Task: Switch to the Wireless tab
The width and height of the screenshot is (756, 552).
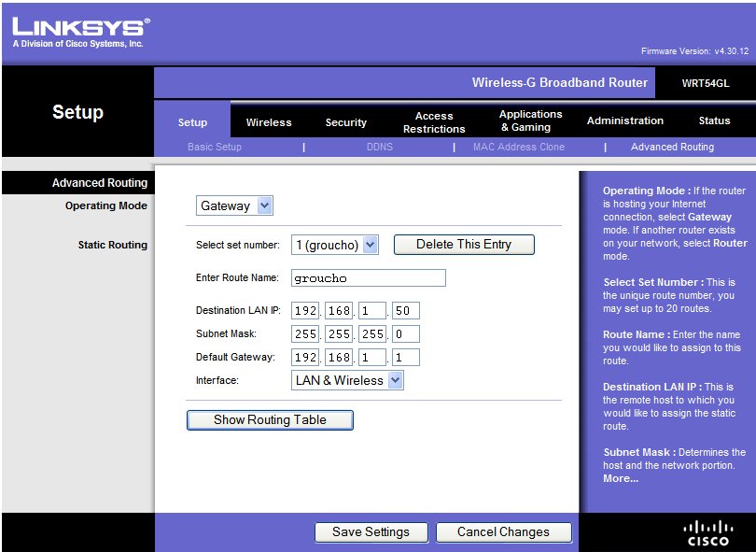Action: coord(269,122)
